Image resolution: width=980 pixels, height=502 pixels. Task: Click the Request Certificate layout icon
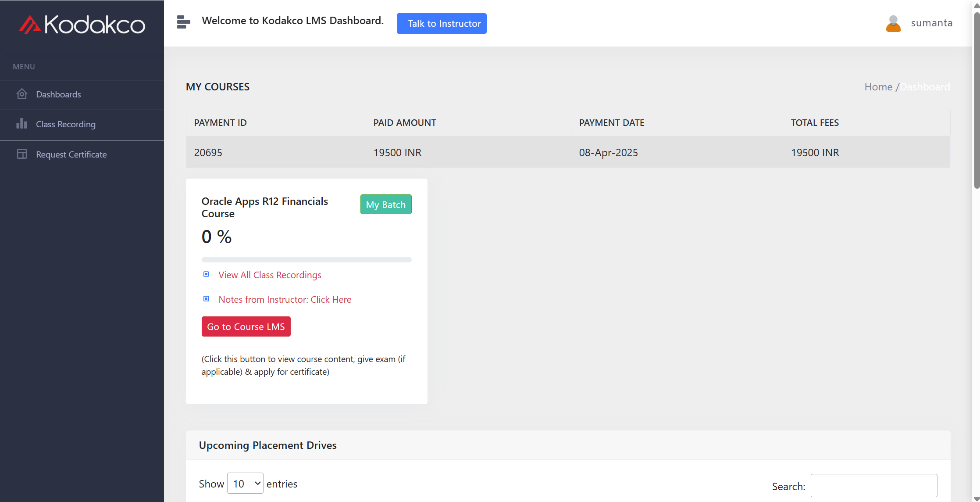[x=22, y=154]
